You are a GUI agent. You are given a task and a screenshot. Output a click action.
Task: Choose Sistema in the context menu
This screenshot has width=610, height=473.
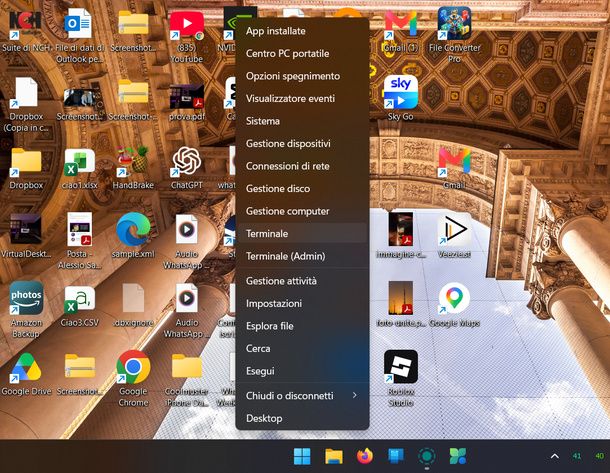[x=302, y=121]
